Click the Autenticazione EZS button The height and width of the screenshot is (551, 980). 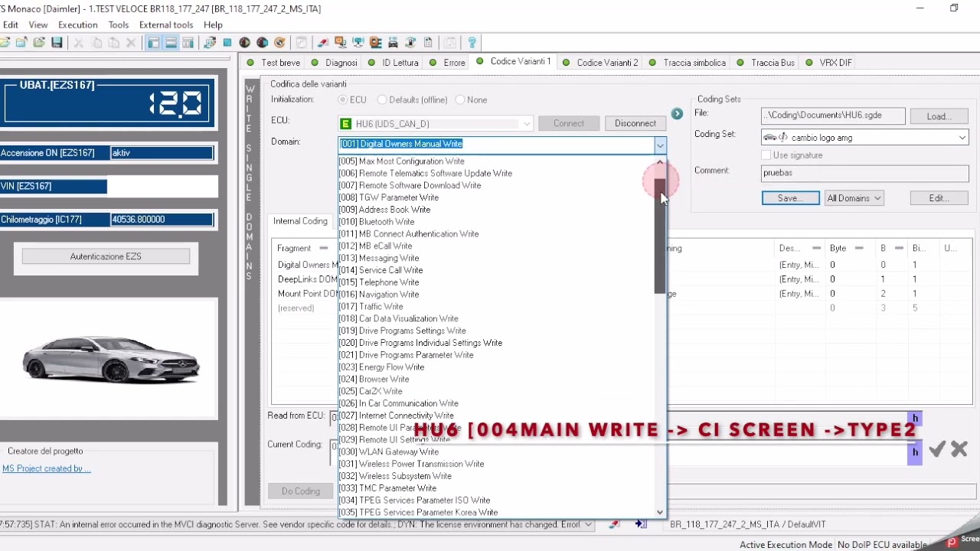click(106, 256)
